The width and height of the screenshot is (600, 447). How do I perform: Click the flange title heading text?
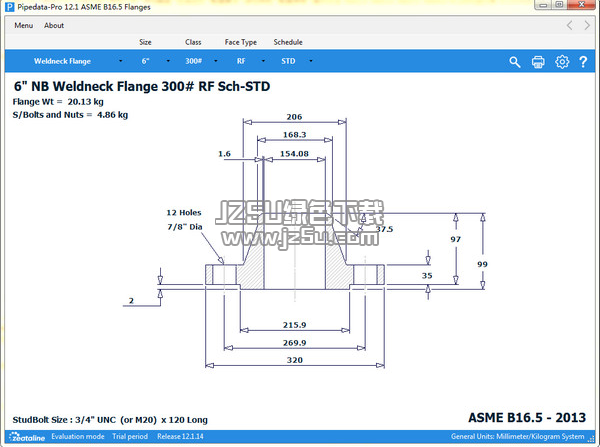[142, 86]
